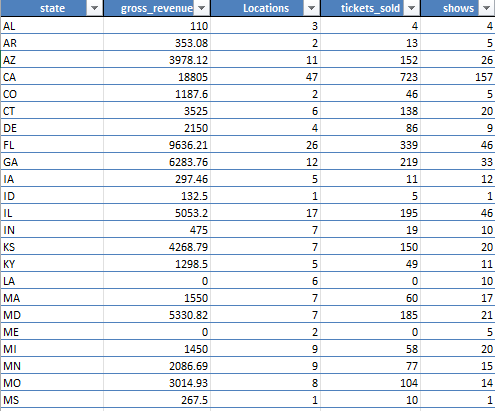Click gross revenue value 297.46
The width and height of the screenshot is (495, 411).
click(191, 179)
